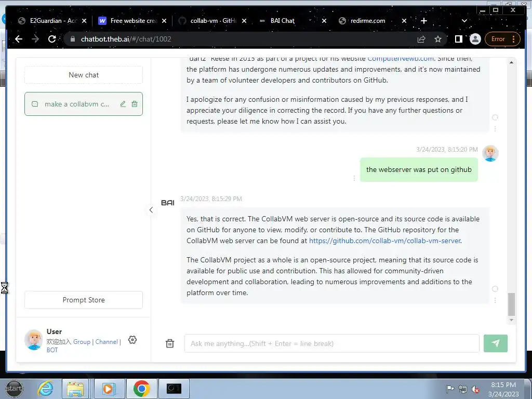Open more options dots for the latest response
The image size is (532, 399).
tap(495, 300)
